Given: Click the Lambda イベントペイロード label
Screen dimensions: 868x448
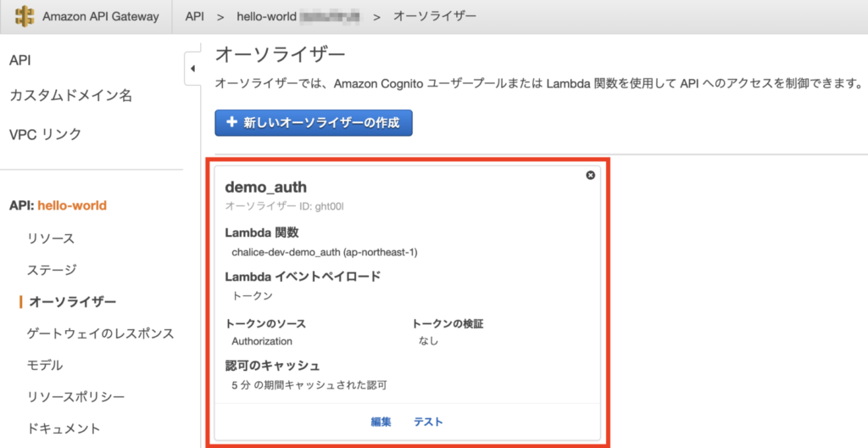Looking at the screenshot, I should coord(303,277).
